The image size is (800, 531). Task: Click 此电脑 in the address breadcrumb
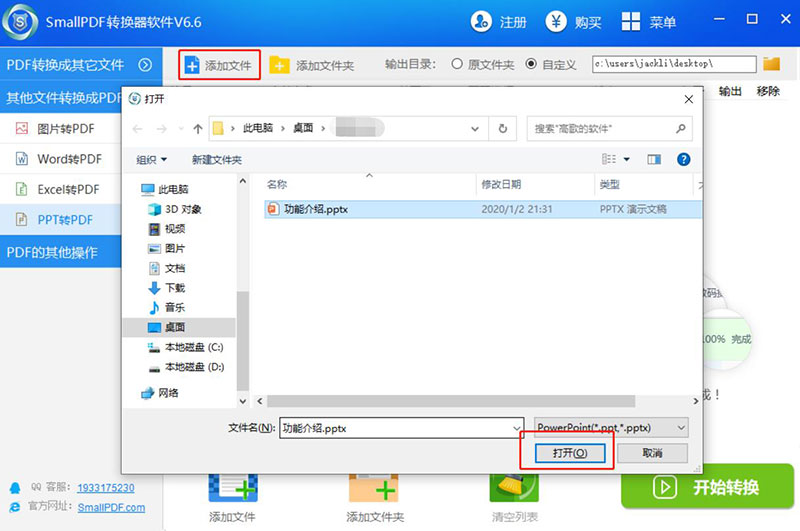coord(258,128)
